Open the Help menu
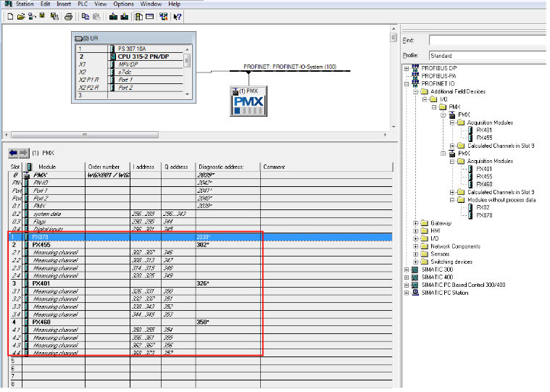 click(175, 4)
